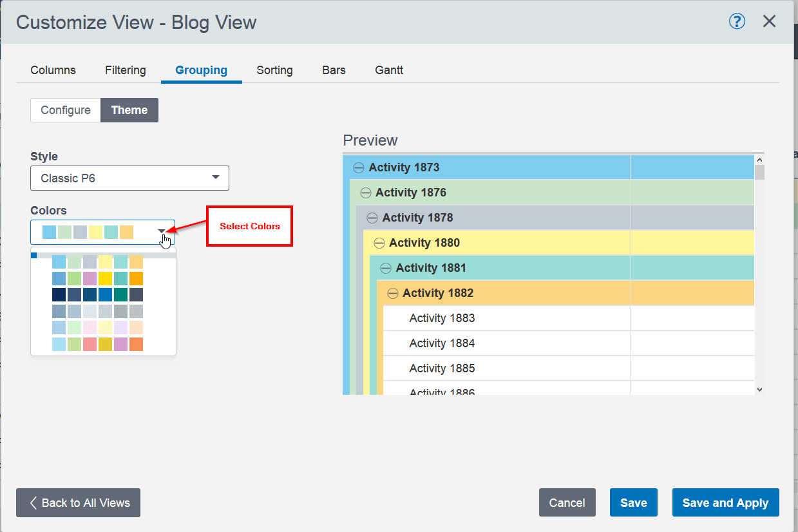Click Back to All Views button
This screenshot has height=532, width=798.
tap(78, 503)
